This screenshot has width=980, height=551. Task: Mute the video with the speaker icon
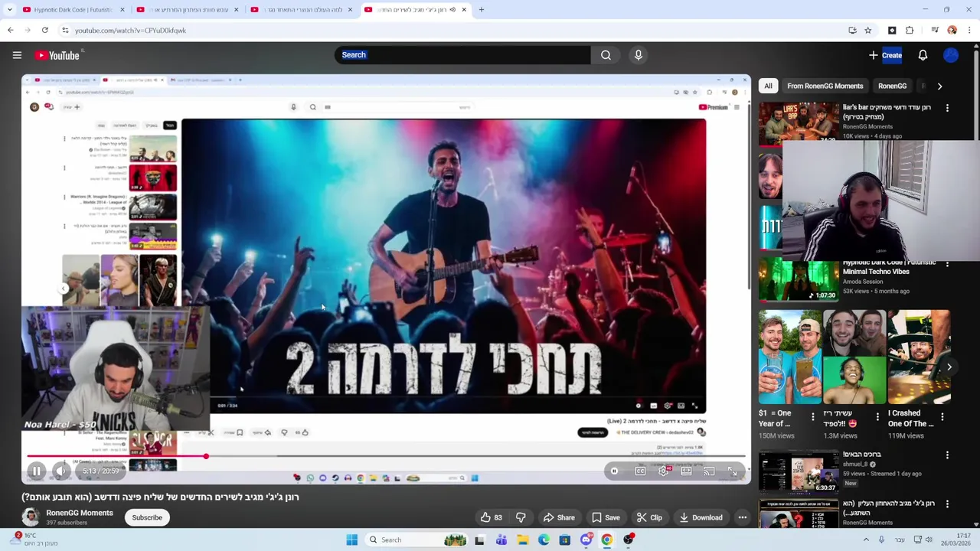click(x=61, y=471)
